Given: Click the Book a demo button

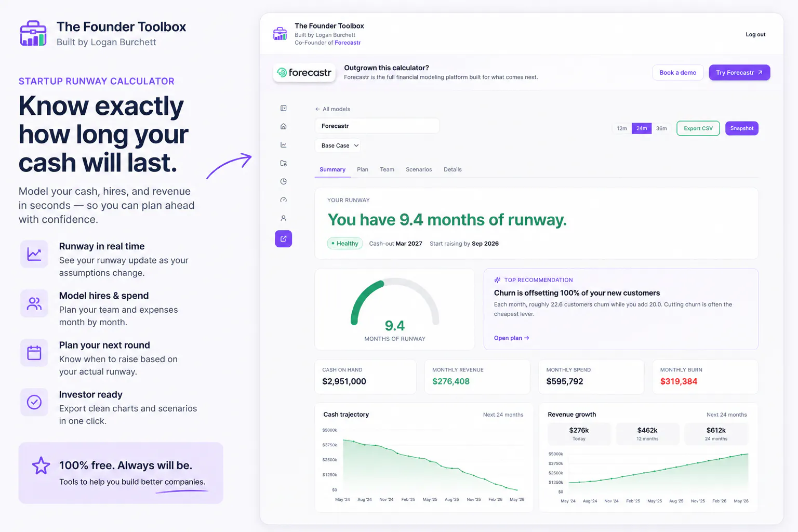Looking at the screenshot, I should pos(678,73).
